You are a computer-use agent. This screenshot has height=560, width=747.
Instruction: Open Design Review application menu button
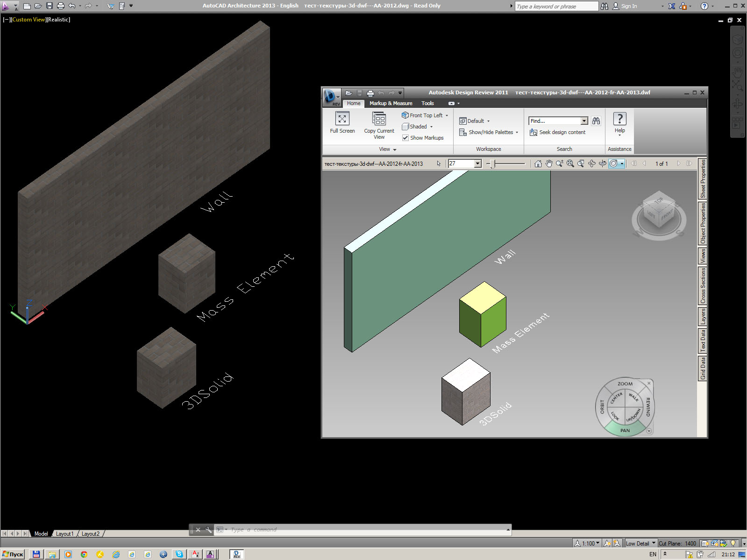click(331, 97)
